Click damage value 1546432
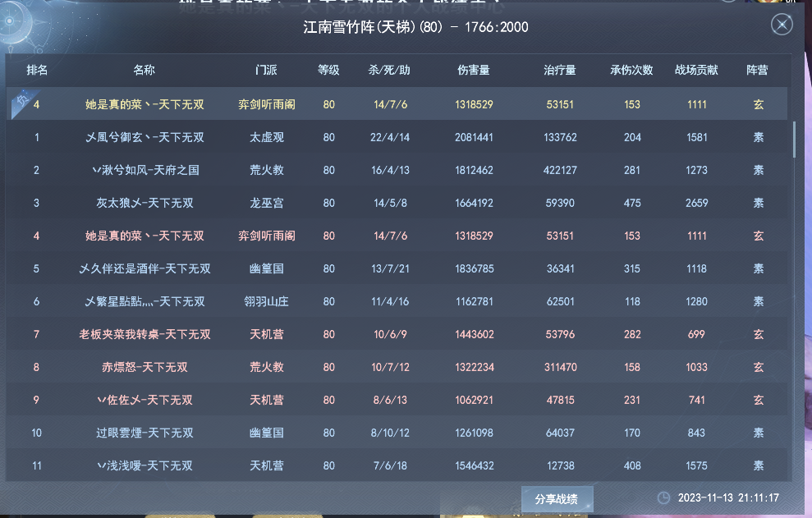Image resolution: width=812 pixels, height=518 pixels. click(x=475, y=465)
